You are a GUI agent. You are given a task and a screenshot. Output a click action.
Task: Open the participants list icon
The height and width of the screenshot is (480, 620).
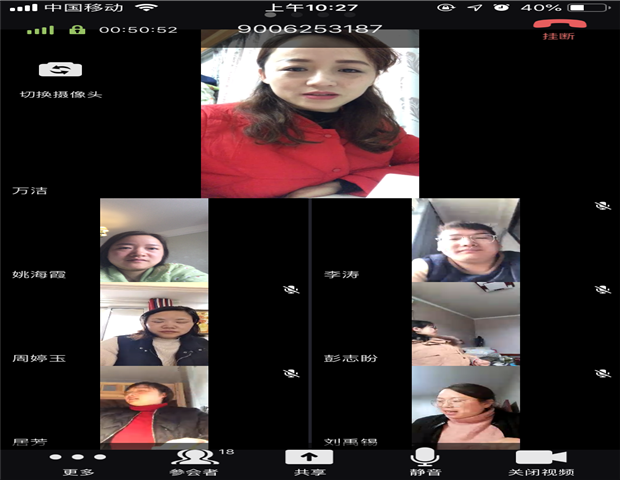point(180,457)
